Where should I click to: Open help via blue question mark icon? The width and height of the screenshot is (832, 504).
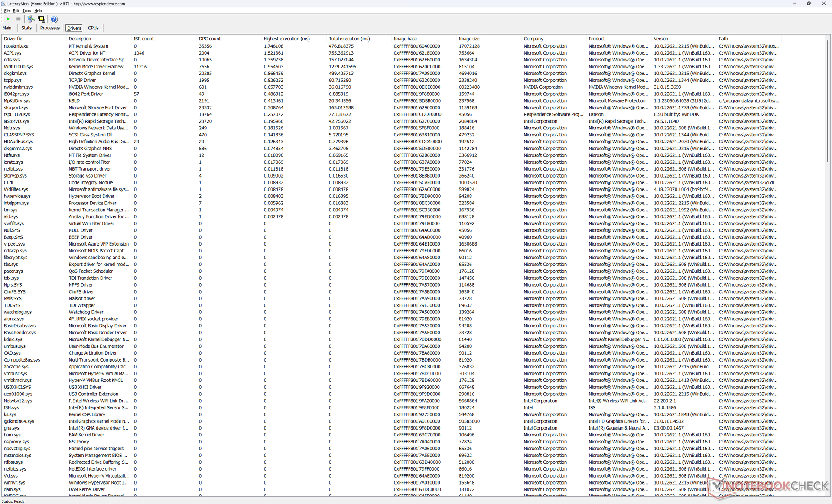coord(54,19)
